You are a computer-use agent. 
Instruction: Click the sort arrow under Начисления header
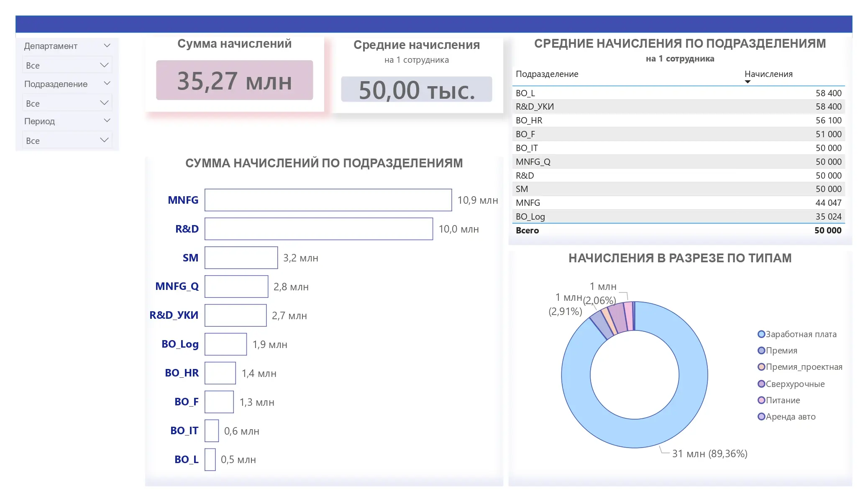[748, 82]
